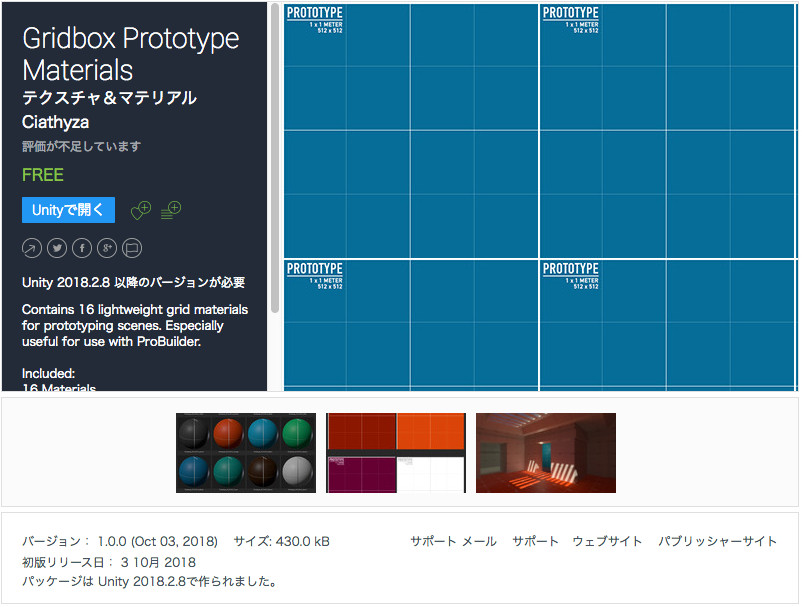
Task: Click the 'FREE' price label
Action: click(x=43, y=175)
